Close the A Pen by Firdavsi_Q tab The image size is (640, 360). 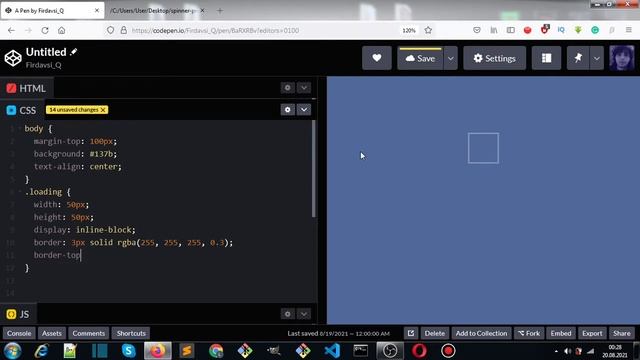click(x=97, y=11)
